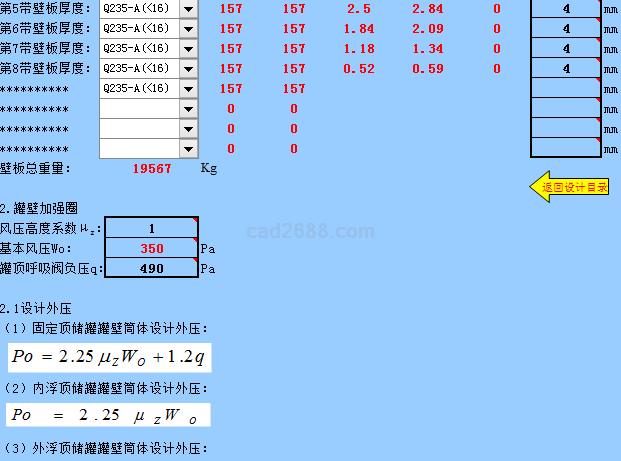This screenshot has height=461, width=621.
Task: Click the yellow 返回设计目录 arrow
Action: (x=570, y=187)
